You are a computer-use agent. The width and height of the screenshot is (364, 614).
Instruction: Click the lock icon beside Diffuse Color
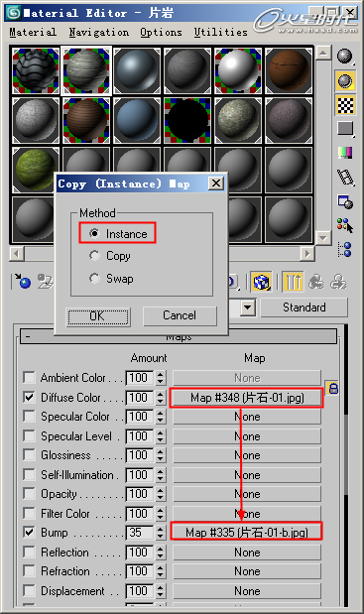coord(333,388)
